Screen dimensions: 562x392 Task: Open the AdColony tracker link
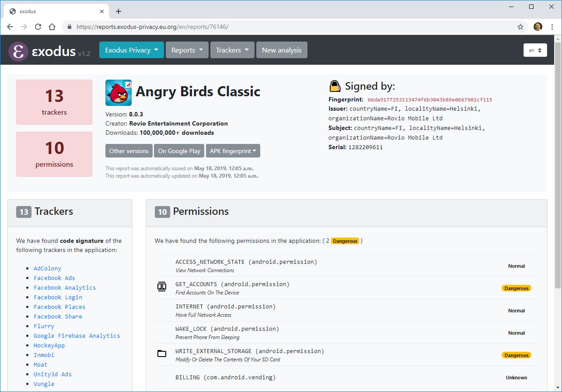48,268
